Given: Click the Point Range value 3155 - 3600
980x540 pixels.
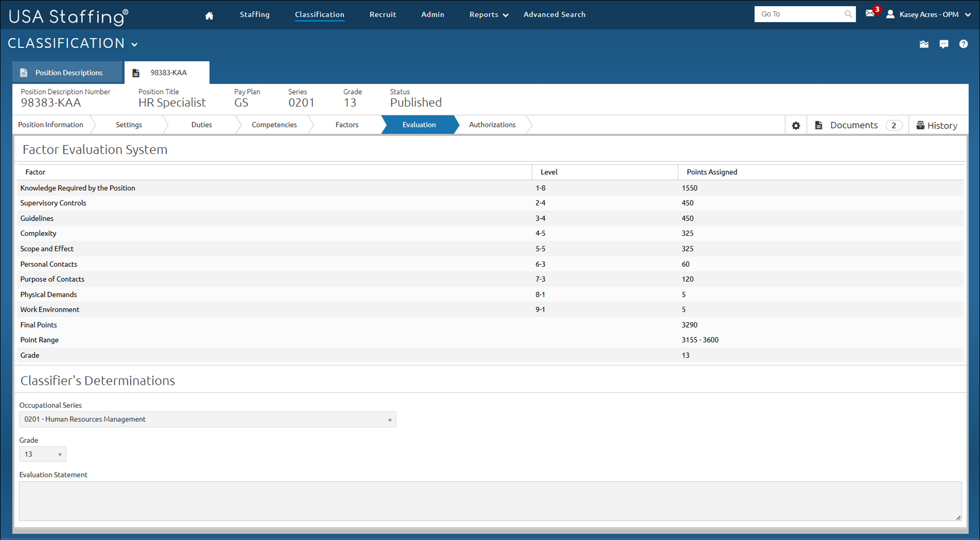Looking at the screenshot, I should pyautogui.click(x=700, y=340).
